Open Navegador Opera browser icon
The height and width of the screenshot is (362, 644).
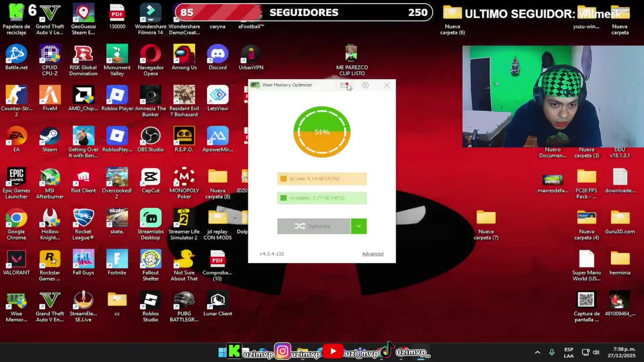click(150, 61)
